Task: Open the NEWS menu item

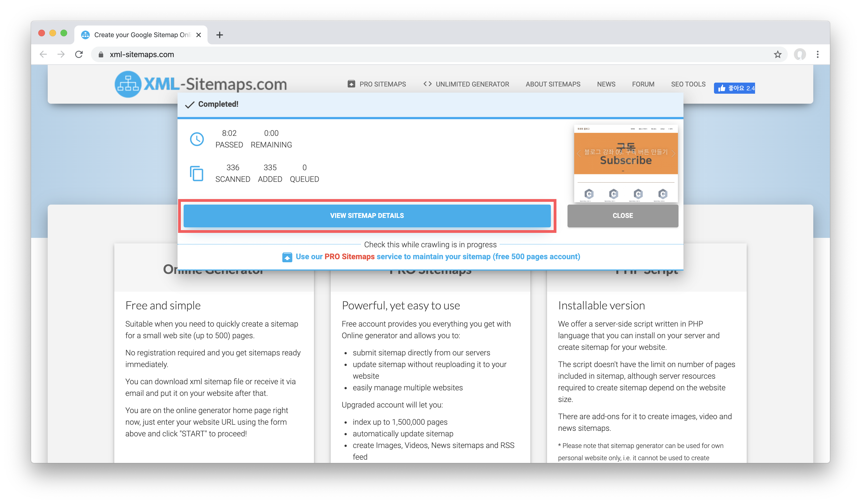Action: [x=606, y=84]
